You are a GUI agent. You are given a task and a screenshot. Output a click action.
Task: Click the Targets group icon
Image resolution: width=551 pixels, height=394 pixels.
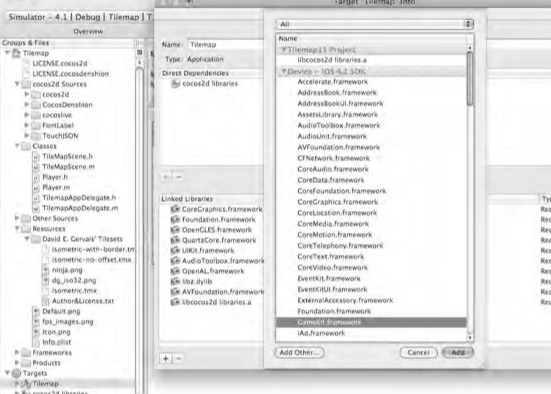17,373
